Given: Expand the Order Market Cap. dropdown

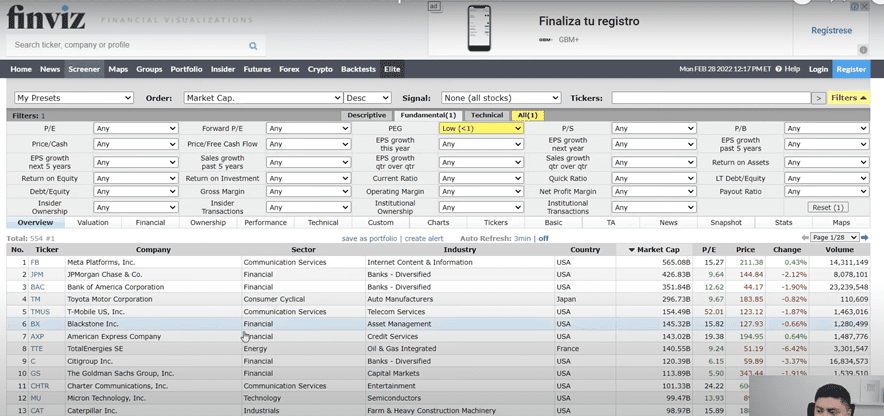Looking at the screenshot, I should click(261, 98).
